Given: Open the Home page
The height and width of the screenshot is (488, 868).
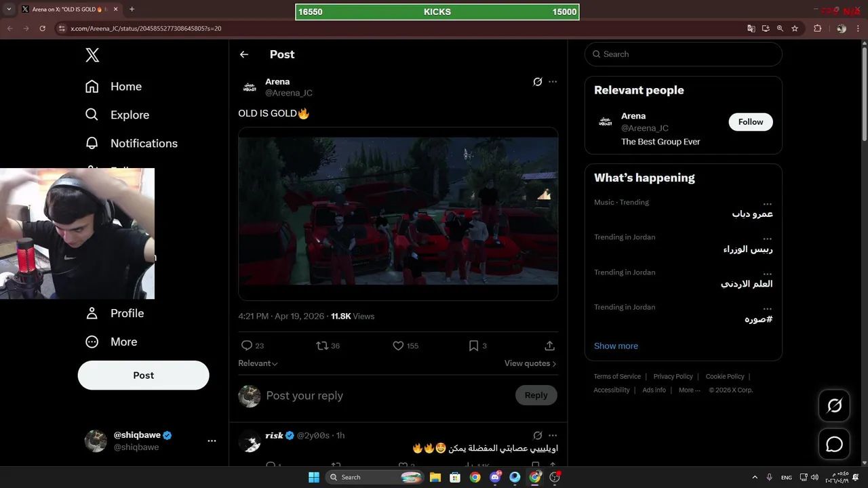Looking at the screenshot, I should 113,87.
